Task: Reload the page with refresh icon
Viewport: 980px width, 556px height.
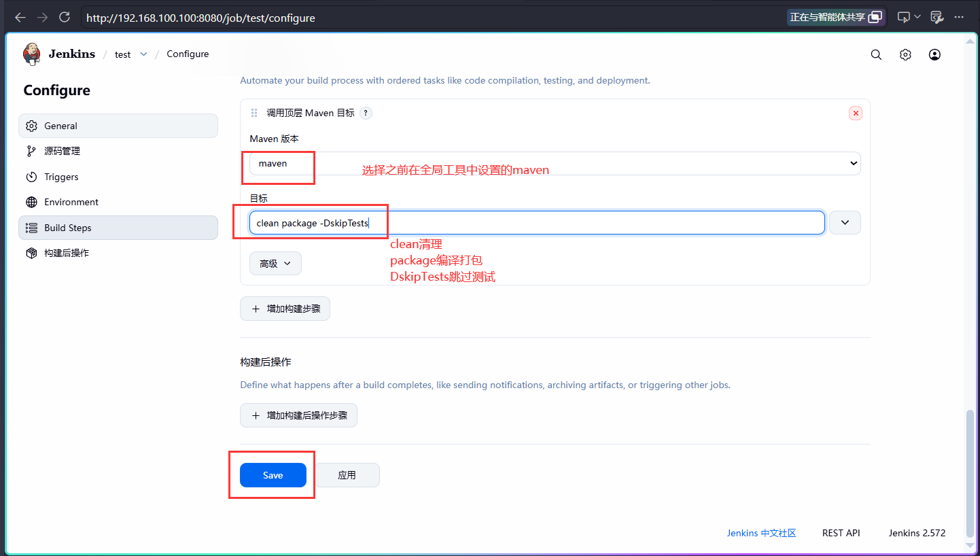Action: (65, 18)
